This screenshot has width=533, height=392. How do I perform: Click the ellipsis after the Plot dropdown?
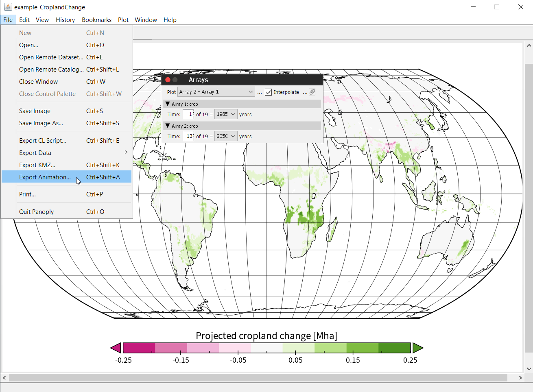pyautogui.click(x=260, y=93)
